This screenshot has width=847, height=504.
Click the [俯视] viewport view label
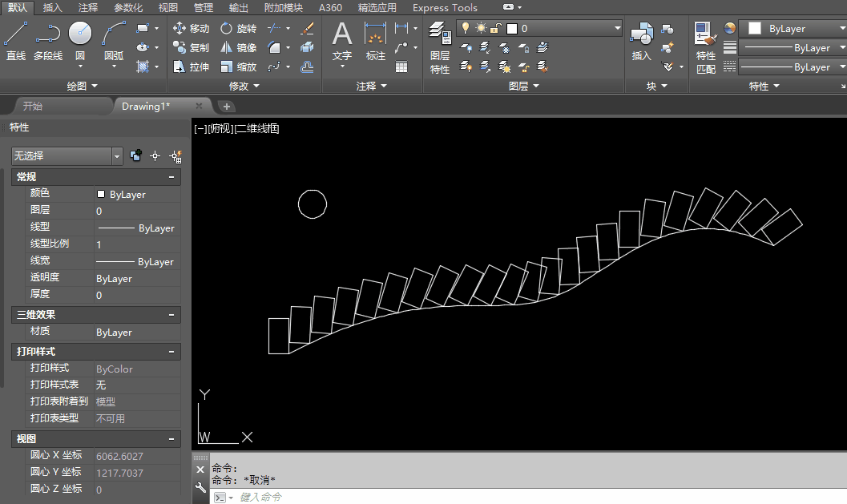220,128
